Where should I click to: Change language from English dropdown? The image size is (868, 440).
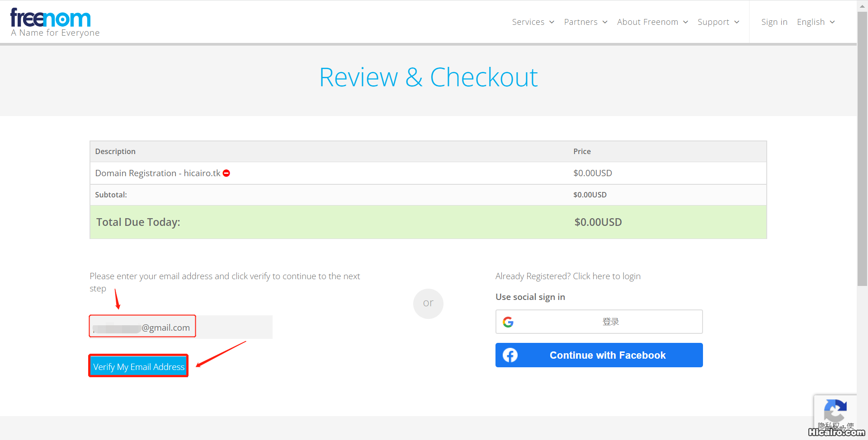(816, 22)
